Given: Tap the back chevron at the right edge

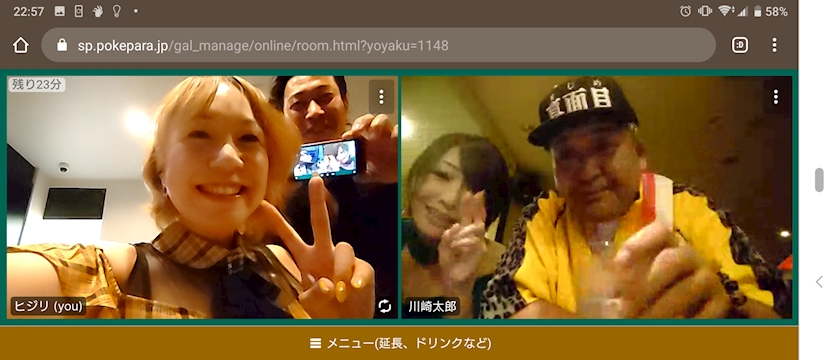Looking at the screenshot, I should click(819, 282).
